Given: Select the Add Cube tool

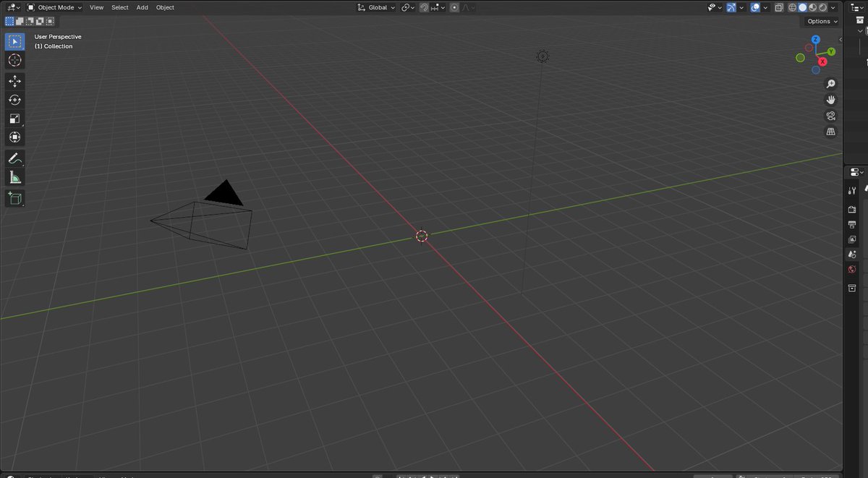Looking at the screenshot, I should click(14, 198).
